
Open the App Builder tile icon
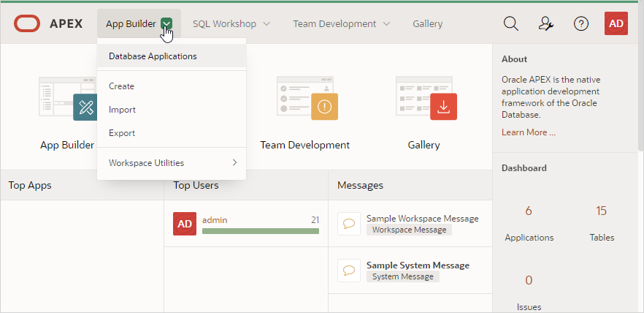(x=68, y=98)
